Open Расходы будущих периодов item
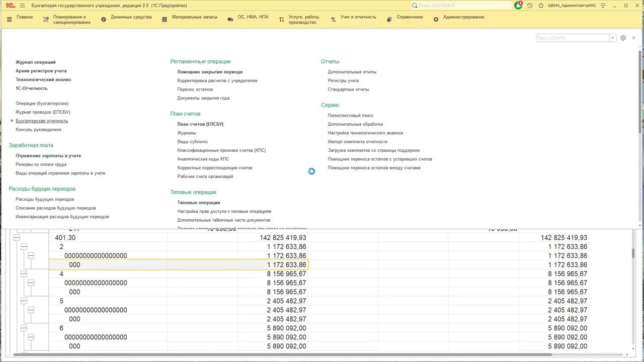Viewport: 644px width, 362px height. pos(45,200)
